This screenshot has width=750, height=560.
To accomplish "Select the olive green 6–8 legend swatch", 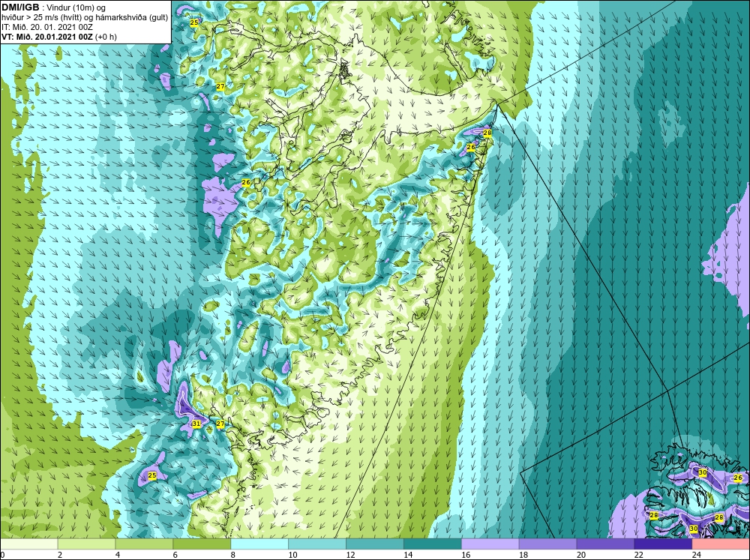I will tap(202, 544).
